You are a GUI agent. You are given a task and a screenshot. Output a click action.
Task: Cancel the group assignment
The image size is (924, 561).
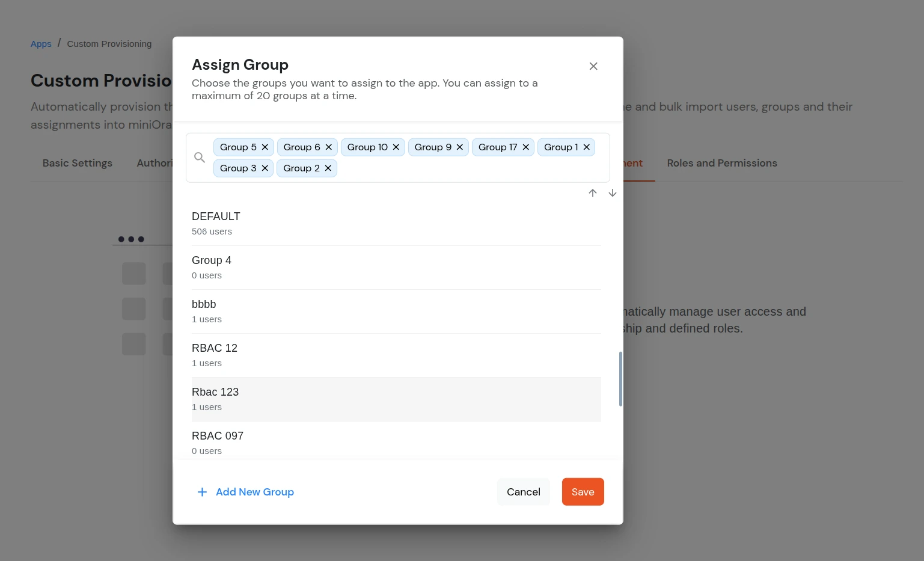pyautogui.click(x=523, y=492)
